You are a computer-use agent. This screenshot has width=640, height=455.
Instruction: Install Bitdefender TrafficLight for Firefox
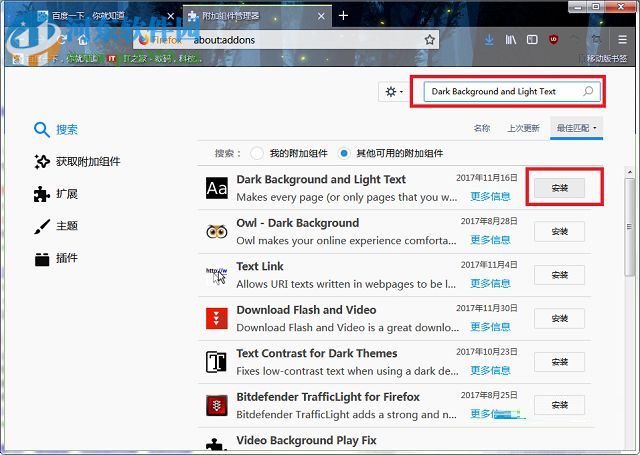560,405
